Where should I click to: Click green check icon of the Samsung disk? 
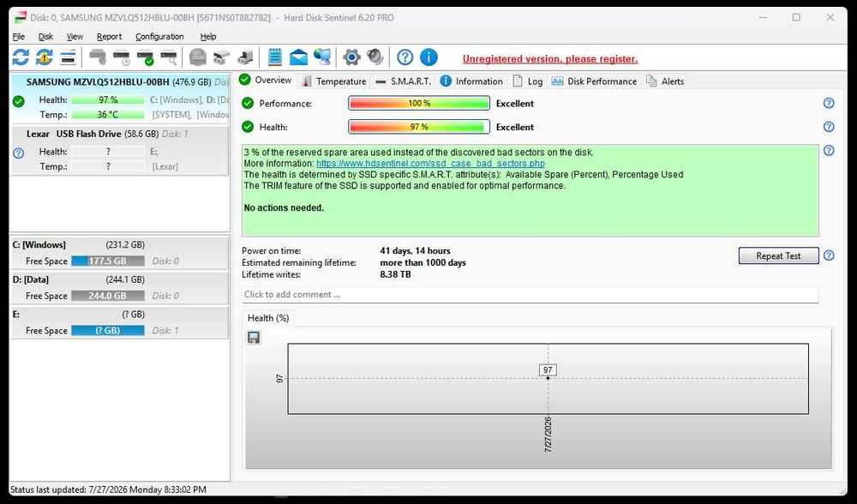(x=19, y=101)
